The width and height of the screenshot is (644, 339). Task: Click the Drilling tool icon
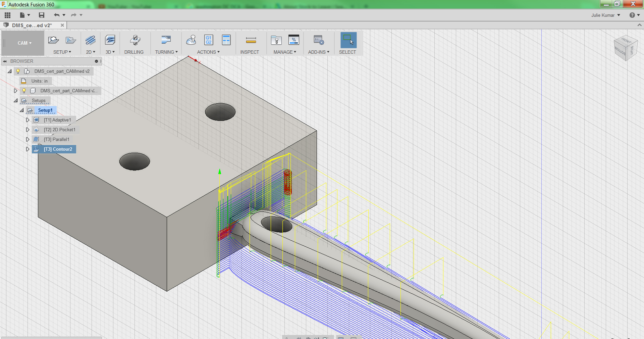(x=135, y=40)
